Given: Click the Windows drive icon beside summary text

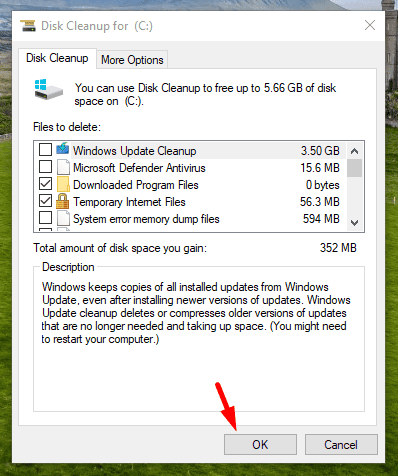Looking at the screenshot, I should click(48, 89).
